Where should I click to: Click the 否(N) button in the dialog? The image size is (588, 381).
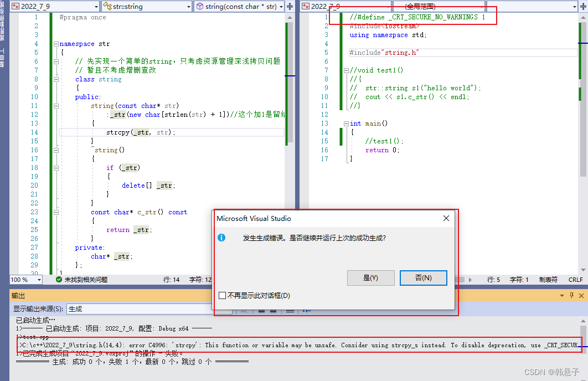(x=424, y=278)
